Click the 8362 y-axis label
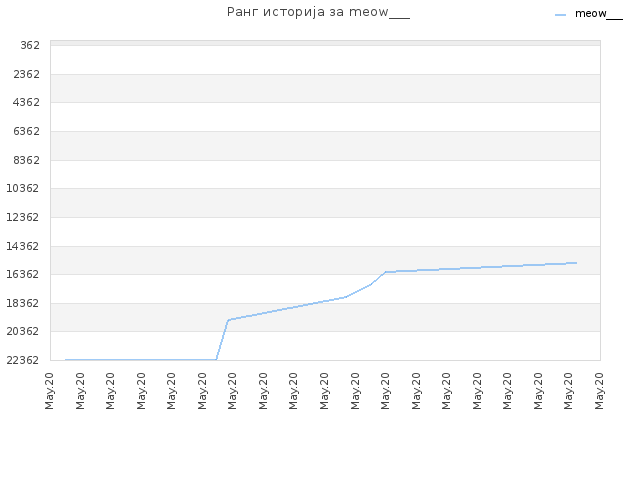640x480 pixels. tap(27, 160)
